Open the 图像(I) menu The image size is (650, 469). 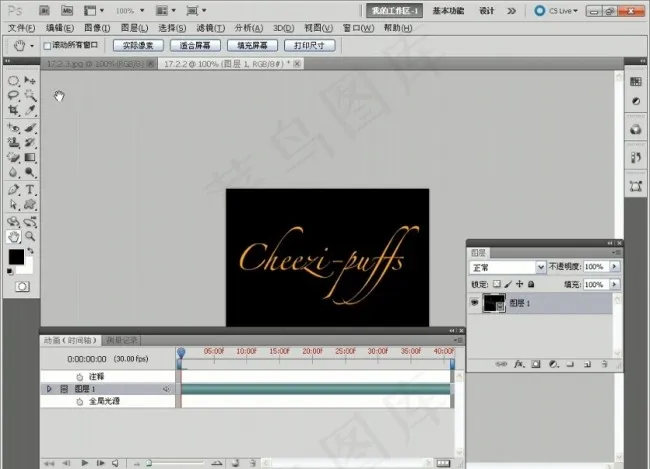(97, 28)
